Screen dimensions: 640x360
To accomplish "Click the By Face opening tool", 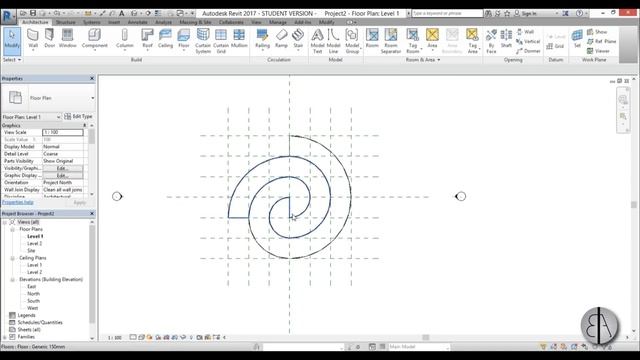I will pyautogui.click(x=491, y=41).
